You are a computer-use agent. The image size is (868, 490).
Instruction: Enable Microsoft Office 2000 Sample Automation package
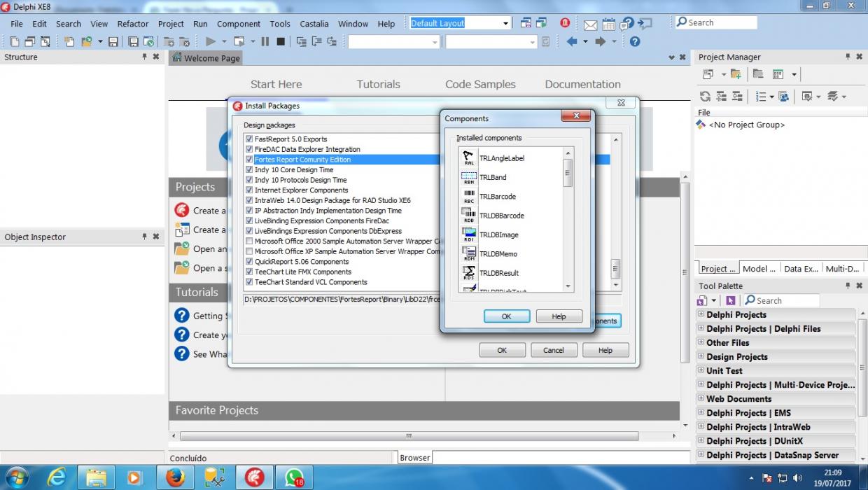(x=249, y=241)
